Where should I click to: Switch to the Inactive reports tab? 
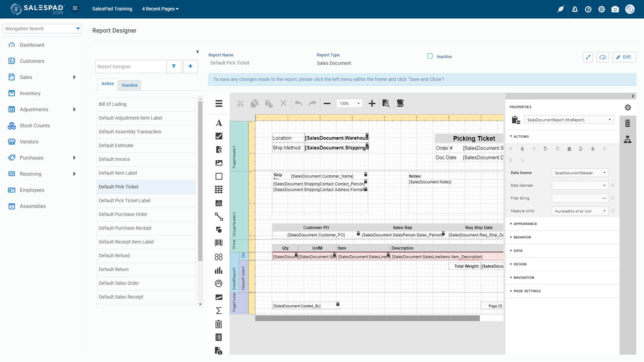(130, 85)
